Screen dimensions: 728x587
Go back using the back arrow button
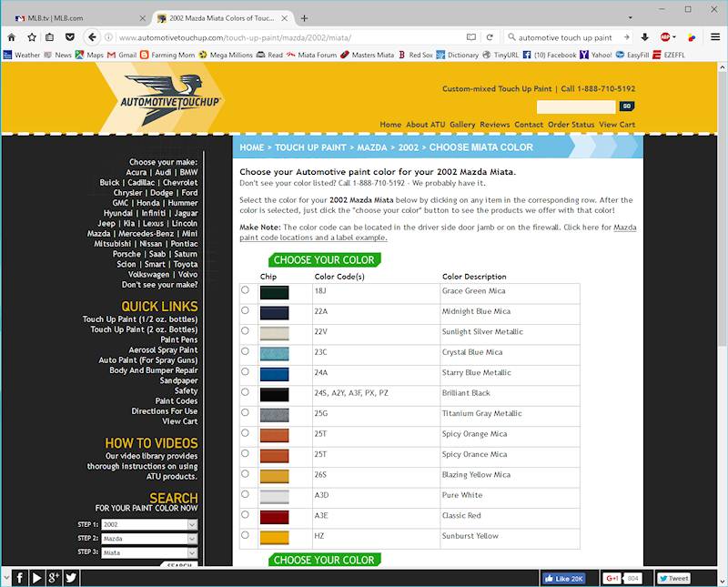pos(92,37)
